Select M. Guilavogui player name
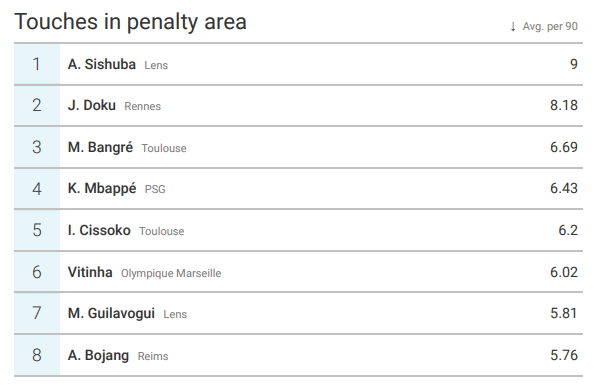 [111, 313]
